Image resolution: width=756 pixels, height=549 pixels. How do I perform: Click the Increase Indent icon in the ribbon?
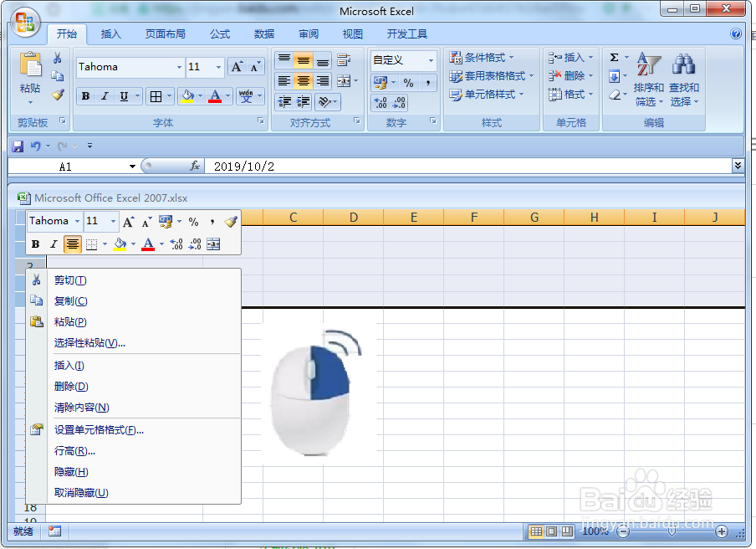point(304,102)
